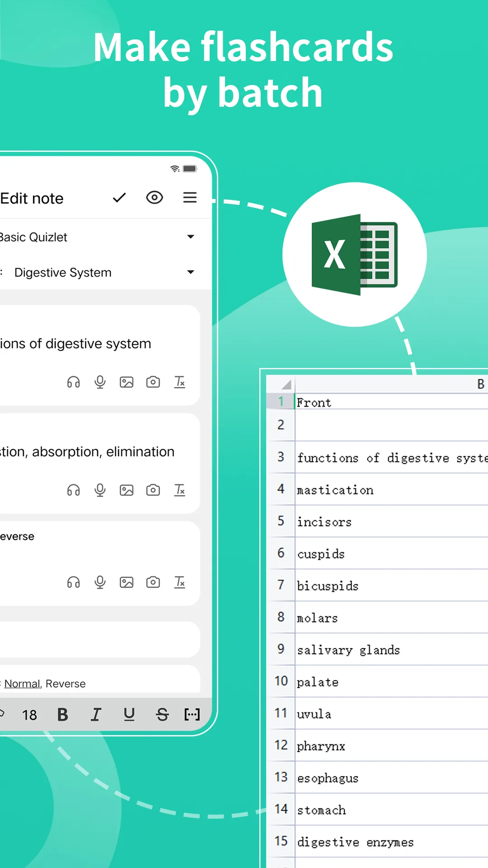Open the hamburger menu in Edit note

(190, 198)
